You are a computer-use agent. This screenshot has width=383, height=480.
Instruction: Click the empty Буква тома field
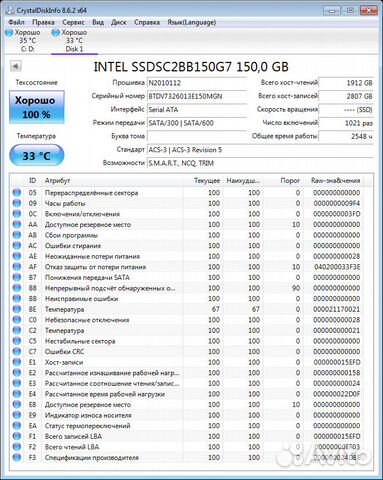click(197, 136)
